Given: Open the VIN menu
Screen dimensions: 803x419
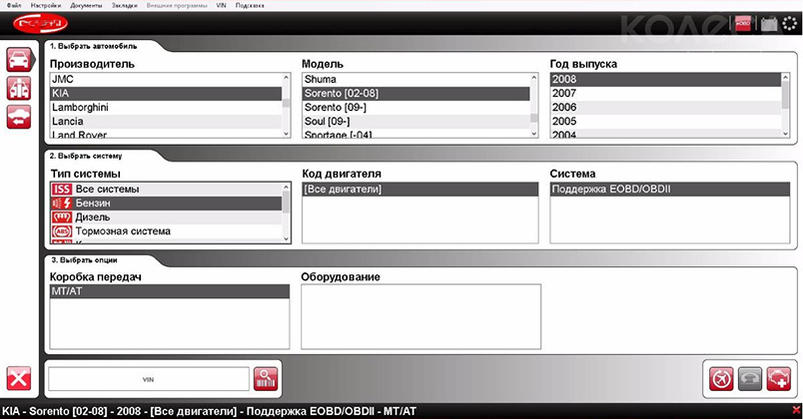Looking at the screenshot, I should [x=221, y=6].
